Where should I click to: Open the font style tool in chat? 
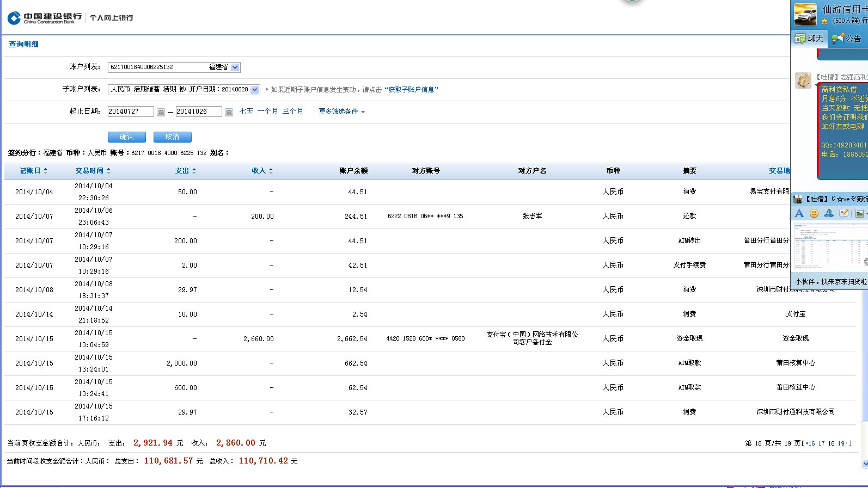pyautogui.click(x=799, y=213)
